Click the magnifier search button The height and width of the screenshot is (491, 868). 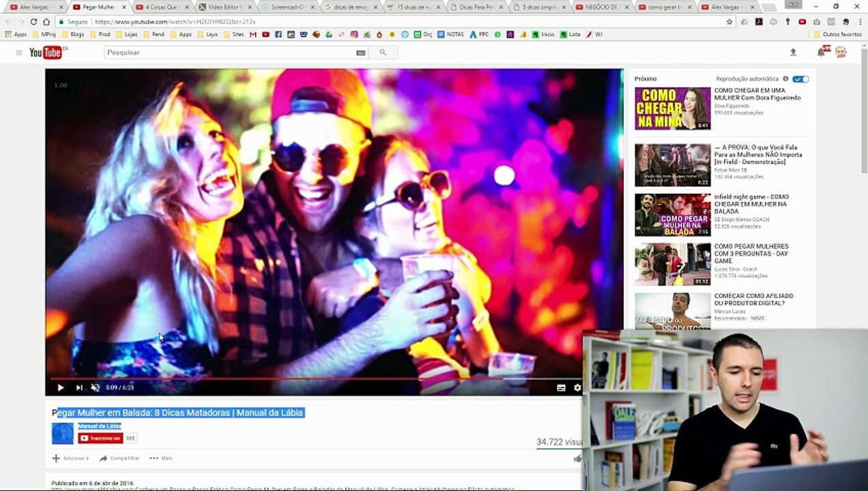point(383,53)
